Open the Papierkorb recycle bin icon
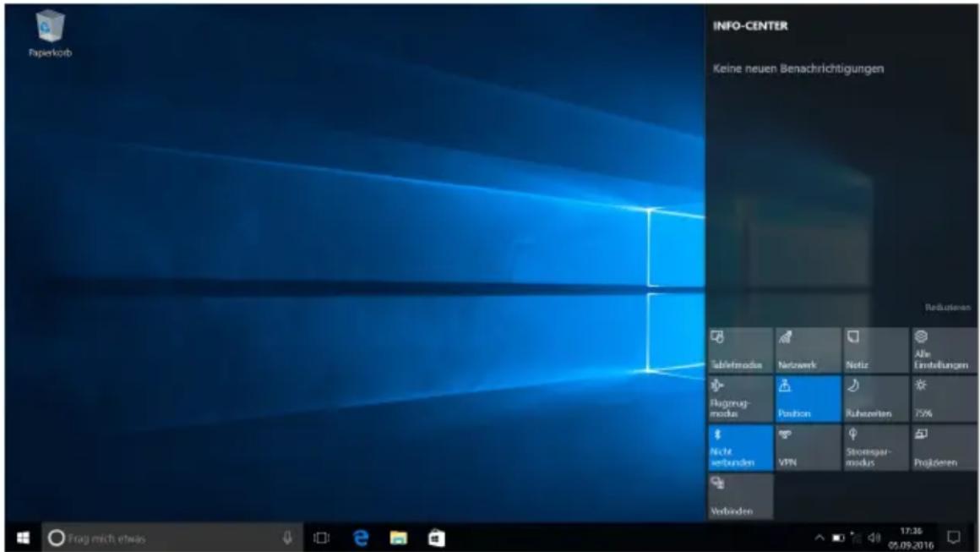980x552 pixels. [x=50, y=35]
